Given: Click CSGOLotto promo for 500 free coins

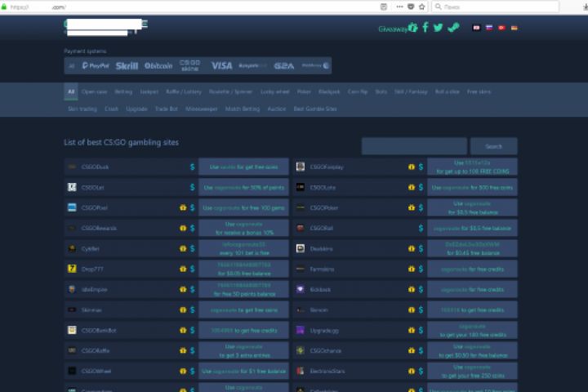Looking at the screenshot, I should coord(472,187).
